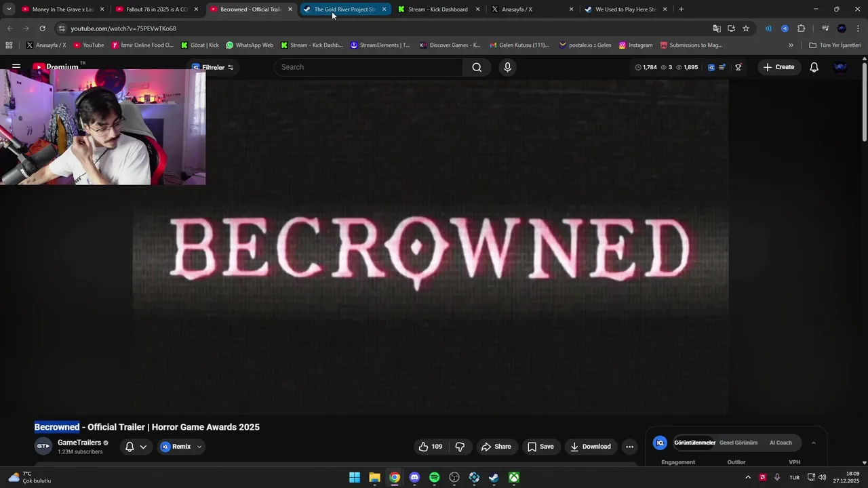
Task: Switch to We Used to Play Here tab
Action: pos(626,9)
